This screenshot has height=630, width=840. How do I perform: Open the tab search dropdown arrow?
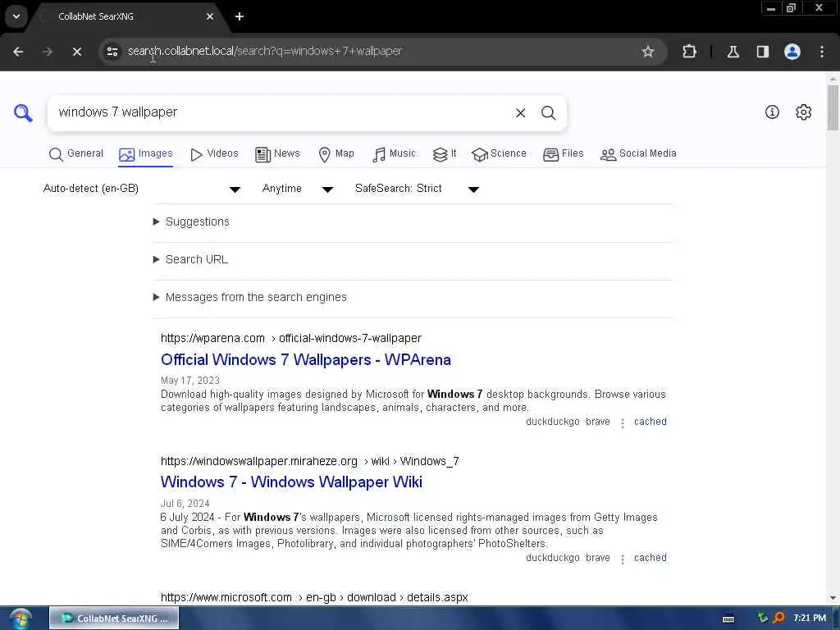pos(16,16)
